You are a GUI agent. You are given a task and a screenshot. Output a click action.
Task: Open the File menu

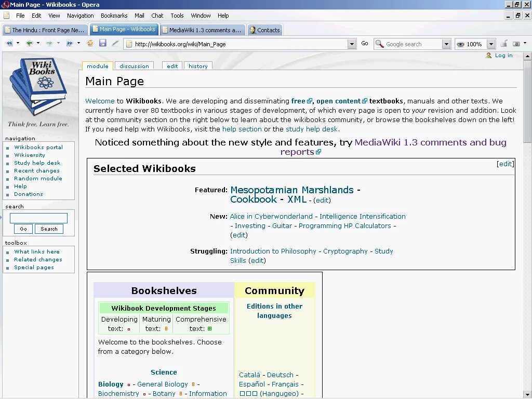[x=20, y=16]
